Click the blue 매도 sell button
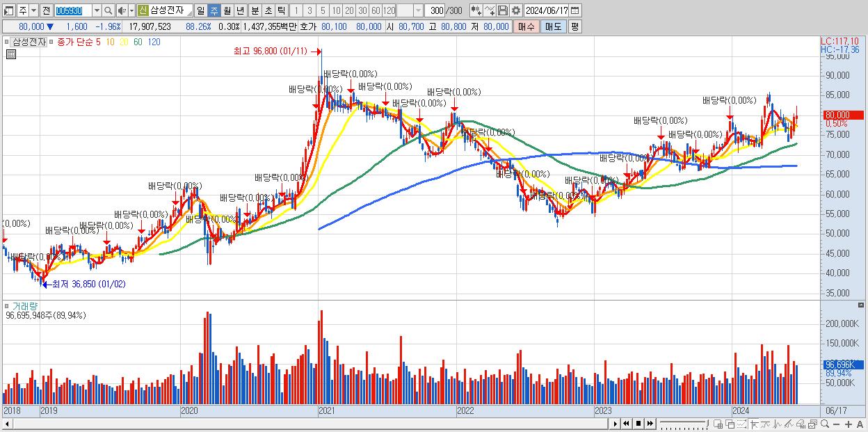Screen dimensions: 868x432 pyautogui.click(x=553, y=26)
